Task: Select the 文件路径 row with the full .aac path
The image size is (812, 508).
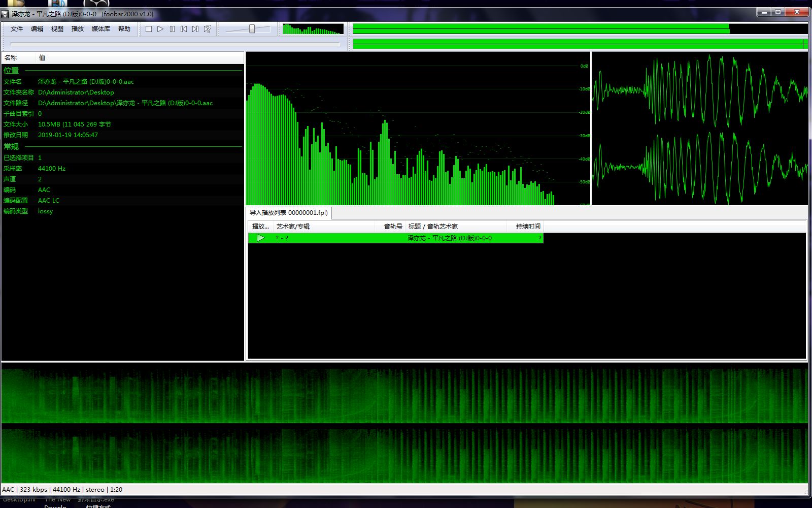Action: tap(123, 103)
